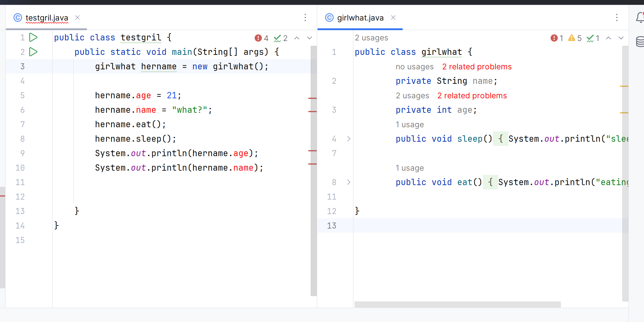
Task: Run main method from line 2 gutter
Action: point(33,52)
